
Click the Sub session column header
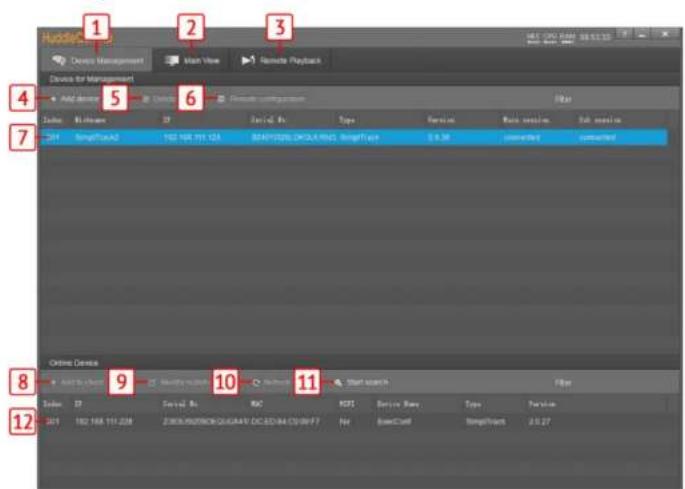pos(599,120)
